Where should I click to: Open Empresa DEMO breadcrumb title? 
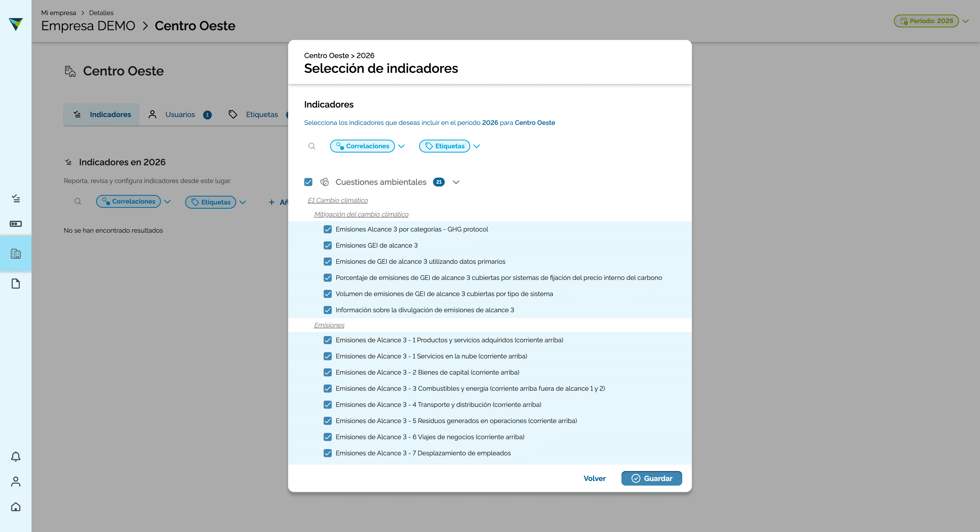(x=88, y=26)
